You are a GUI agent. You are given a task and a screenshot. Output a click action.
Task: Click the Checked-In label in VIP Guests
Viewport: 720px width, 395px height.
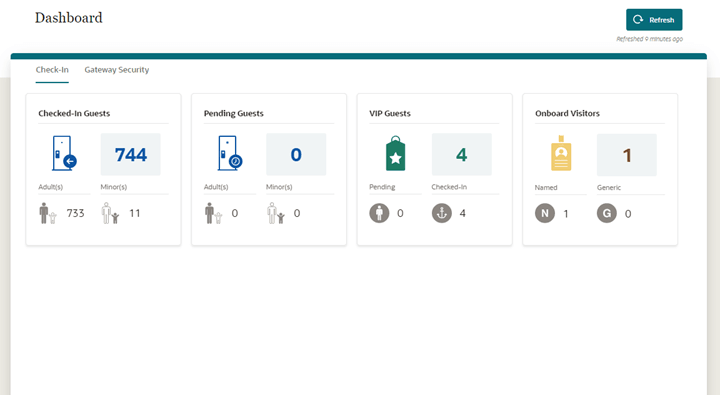click(x=449, y=187)
